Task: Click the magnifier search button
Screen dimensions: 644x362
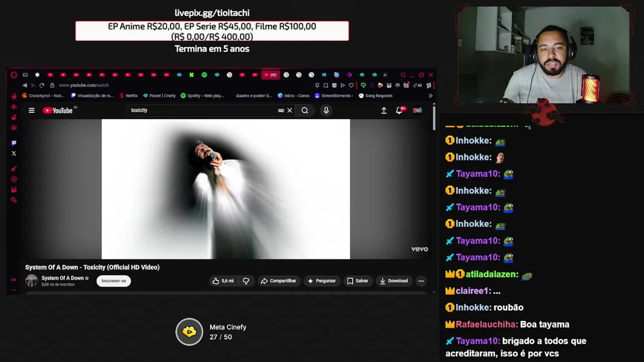Action: pyautogui.click(x=305, y=110)
